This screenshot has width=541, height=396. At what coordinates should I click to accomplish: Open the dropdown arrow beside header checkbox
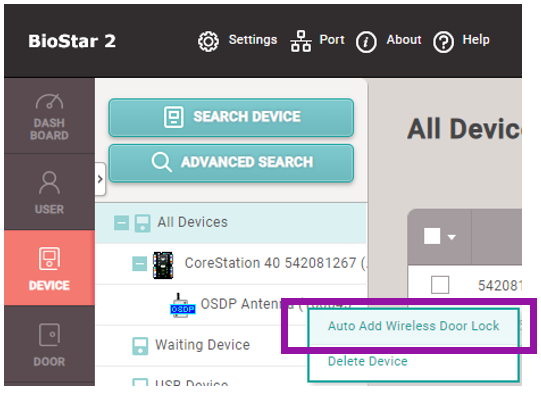pyautogui.click(x=452, y=237)
